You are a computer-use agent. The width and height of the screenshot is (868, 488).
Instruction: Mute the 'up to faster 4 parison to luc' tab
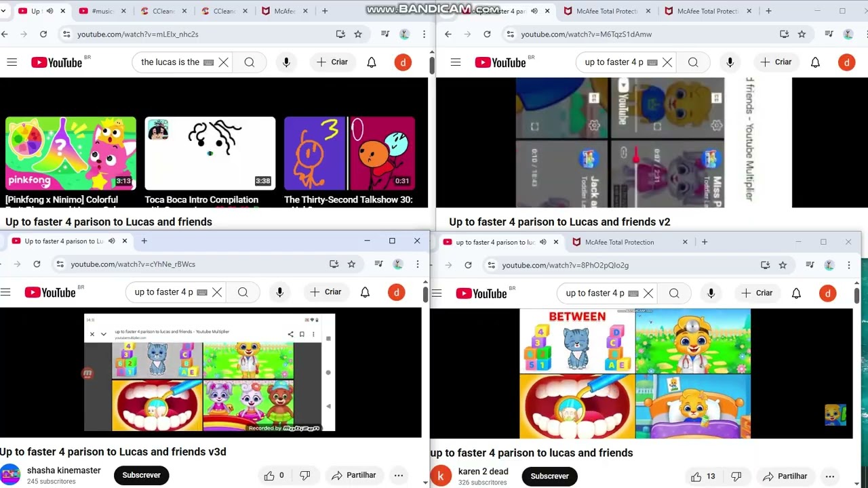[543, 242]
